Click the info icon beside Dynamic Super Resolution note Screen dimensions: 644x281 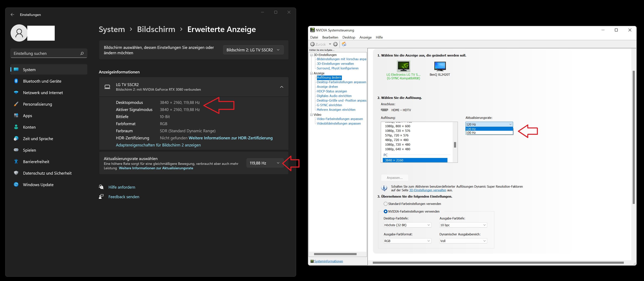point(384,188)
